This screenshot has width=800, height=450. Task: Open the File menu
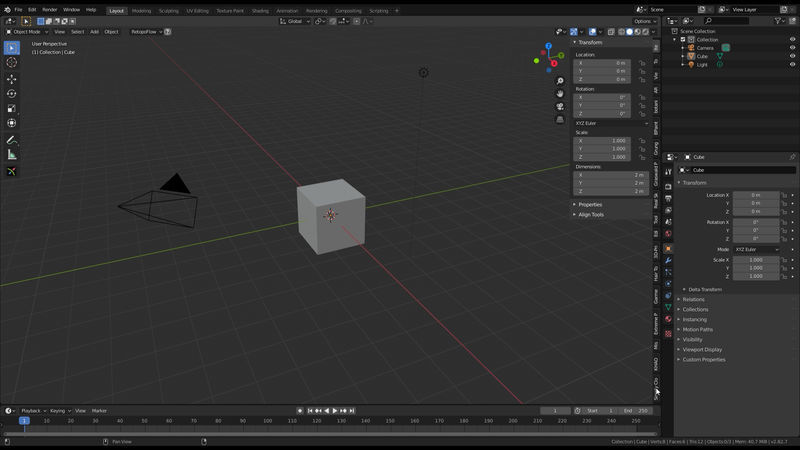[x=18, y=10]
